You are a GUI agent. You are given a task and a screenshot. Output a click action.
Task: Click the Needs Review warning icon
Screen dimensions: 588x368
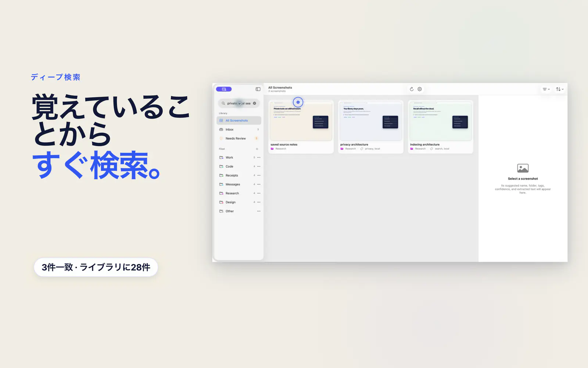coord(221,138)
